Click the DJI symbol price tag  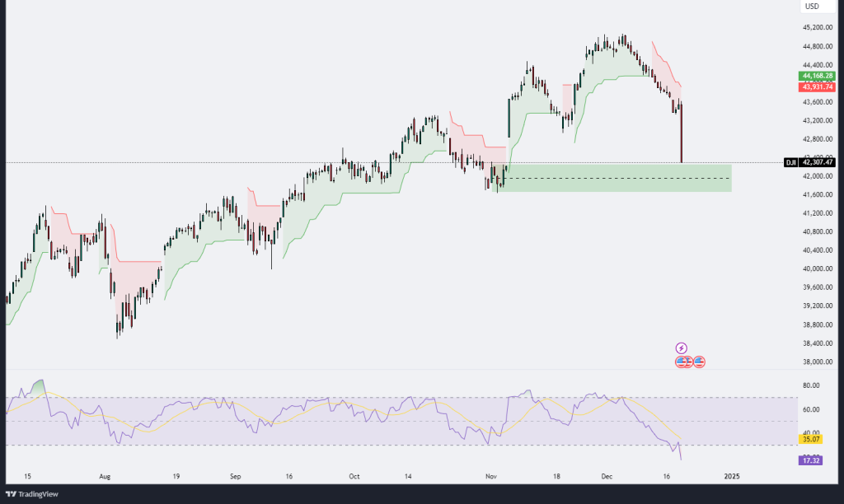[790, 162]
